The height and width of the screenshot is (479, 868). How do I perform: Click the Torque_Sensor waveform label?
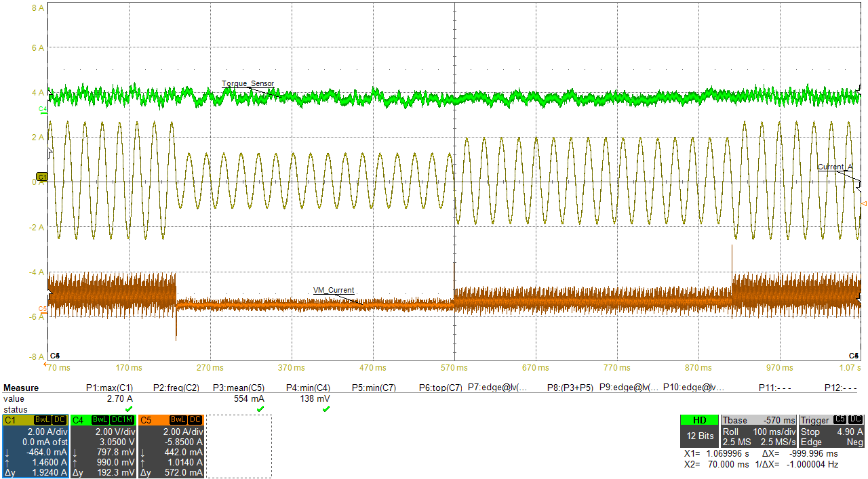[x=248, y=83]
